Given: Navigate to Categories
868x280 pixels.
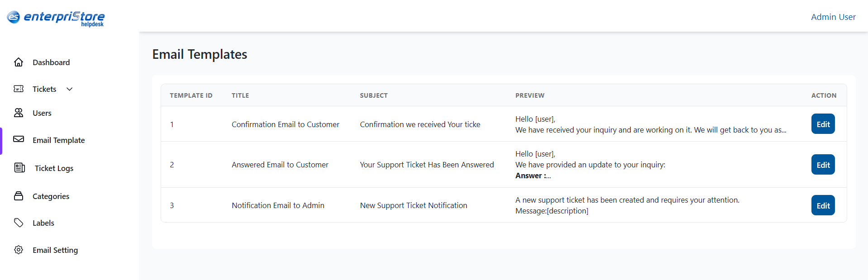Looking at the screenshot, I should click(x=51, y=196).
